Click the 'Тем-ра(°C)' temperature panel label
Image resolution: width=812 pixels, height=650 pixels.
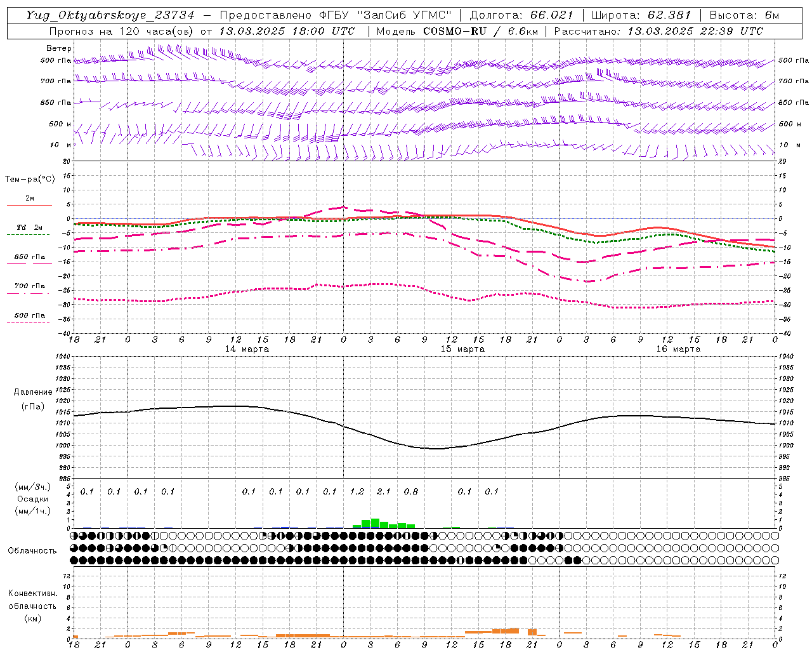click(30, 180)
